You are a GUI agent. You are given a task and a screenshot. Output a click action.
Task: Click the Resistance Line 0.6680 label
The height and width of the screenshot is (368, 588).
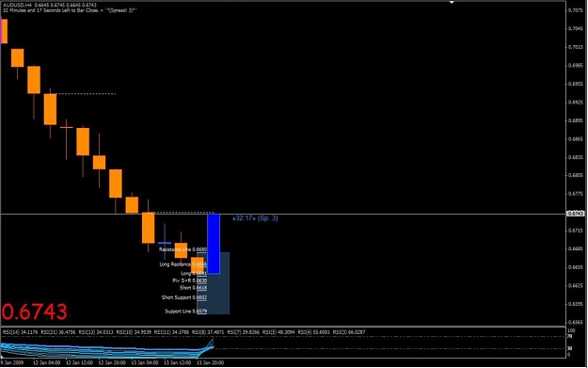pos(183,249)
